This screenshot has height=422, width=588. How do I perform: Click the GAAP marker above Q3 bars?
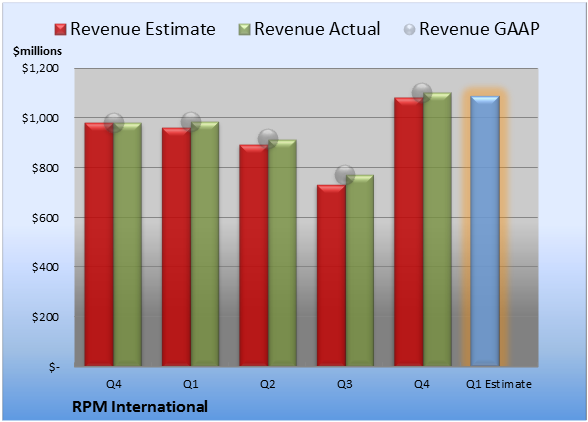pyautogui.click(x=345, y=174)
